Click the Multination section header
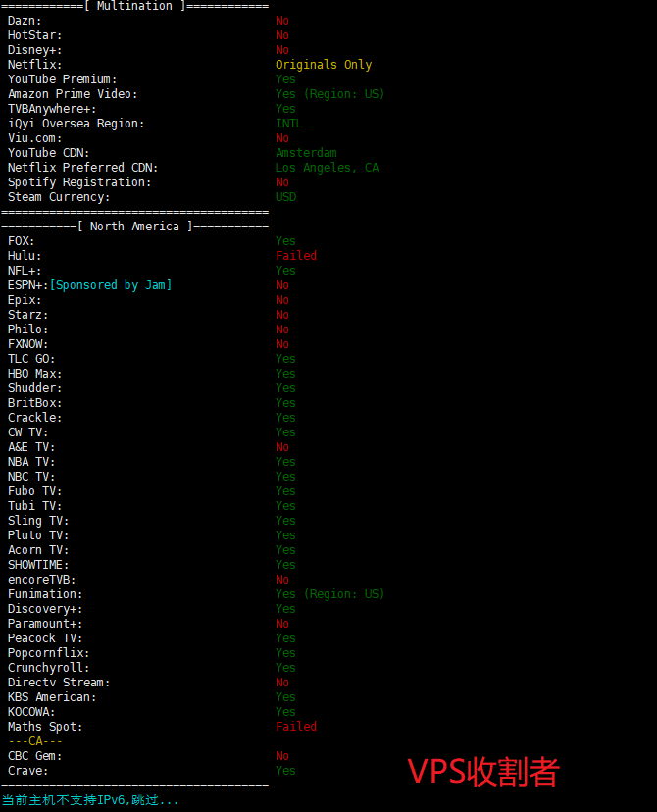The height and width of the screenshot is (812, 657). tap(134, 6)
